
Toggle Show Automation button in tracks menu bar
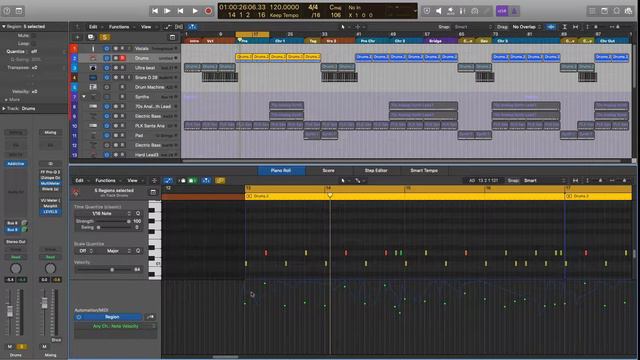point(167,27)
